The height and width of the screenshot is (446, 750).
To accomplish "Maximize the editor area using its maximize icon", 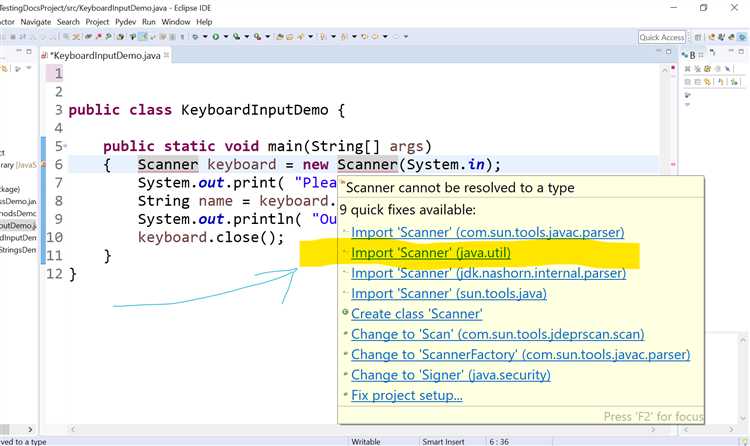I will (669, 51).
